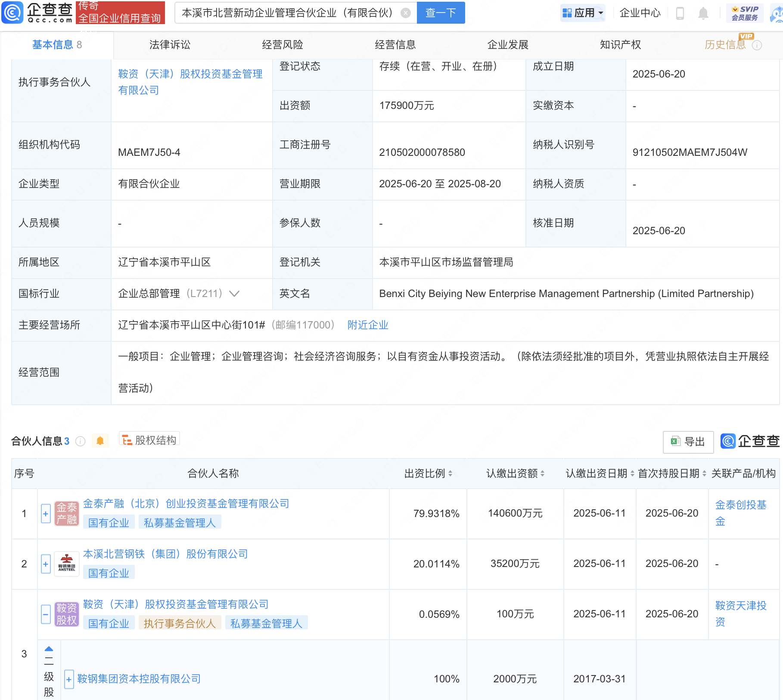
Task: Click the 175900万元 capital value
Action: coord(407,105)
